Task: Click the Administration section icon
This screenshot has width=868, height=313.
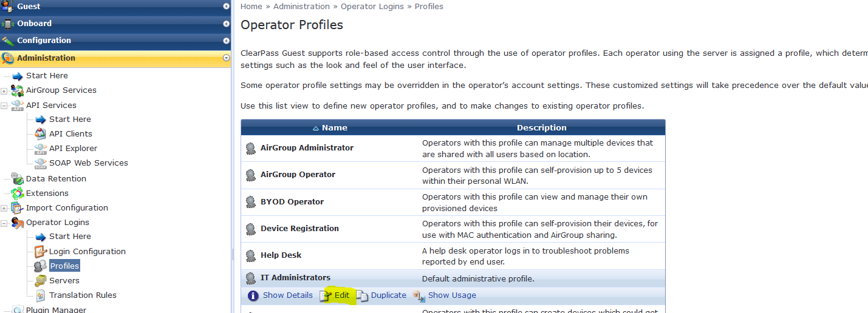Action: [7, 58]
